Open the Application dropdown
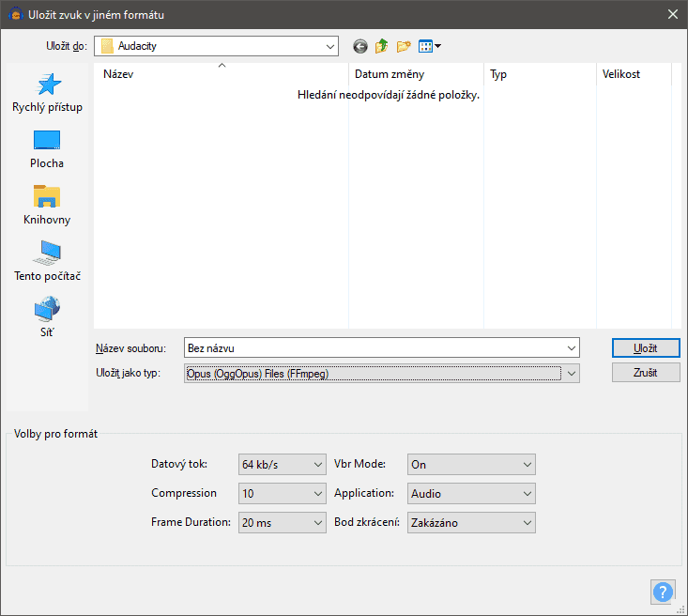Viewport: 688px width, 616px height. tap(471, 494)
